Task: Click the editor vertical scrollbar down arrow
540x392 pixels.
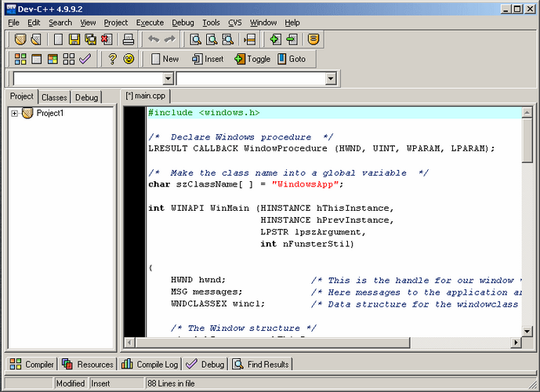Action: pos(527,332)
